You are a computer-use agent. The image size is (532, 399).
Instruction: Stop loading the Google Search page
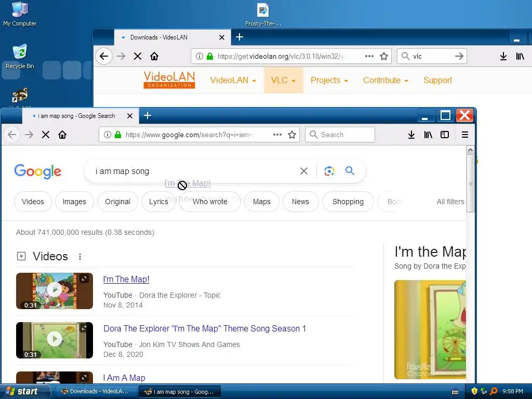coord(46,135)
